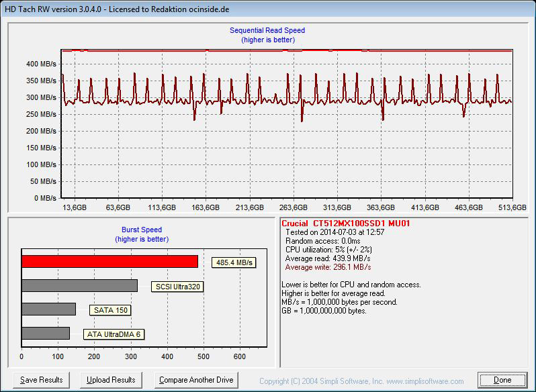The width and height of the screenshot is (536, 392).
Task: Click the Sequential Read Speed chart title
Action: pyautogui.click(x=267, y=30)
